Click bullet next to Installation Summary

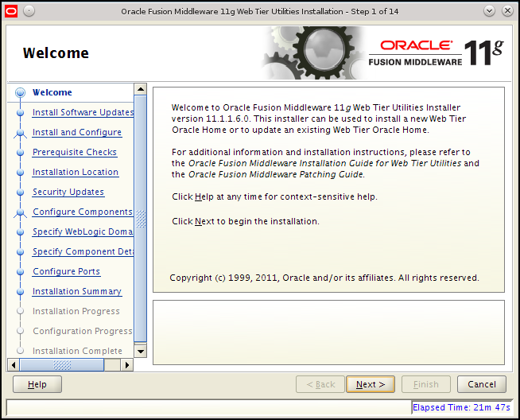[20, 292]
